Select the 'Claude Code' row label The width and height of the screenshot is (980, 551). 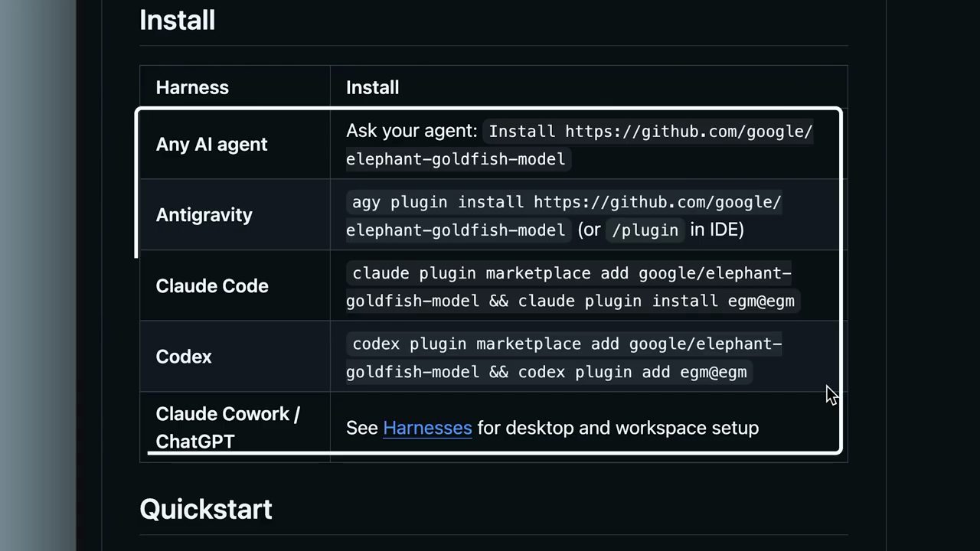tap(212, 286)
